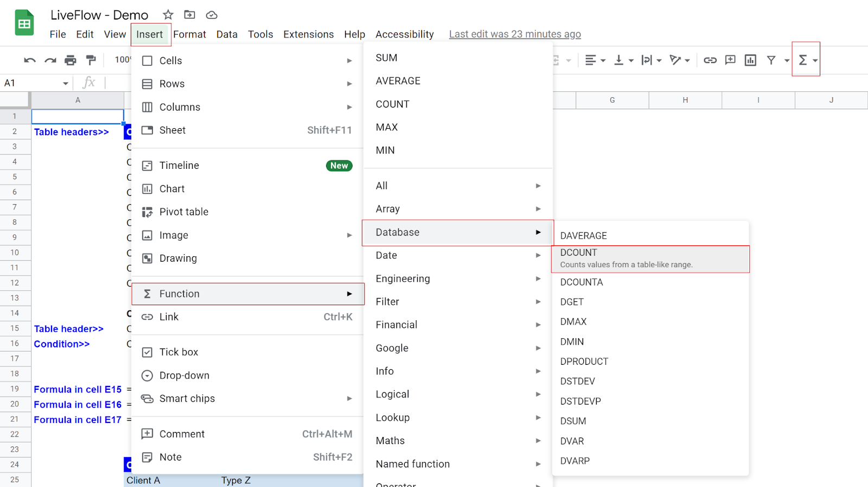Viewport: 868px width, 487px height.
Task: Select the DAVERAGE function
Action: [650, 236]
